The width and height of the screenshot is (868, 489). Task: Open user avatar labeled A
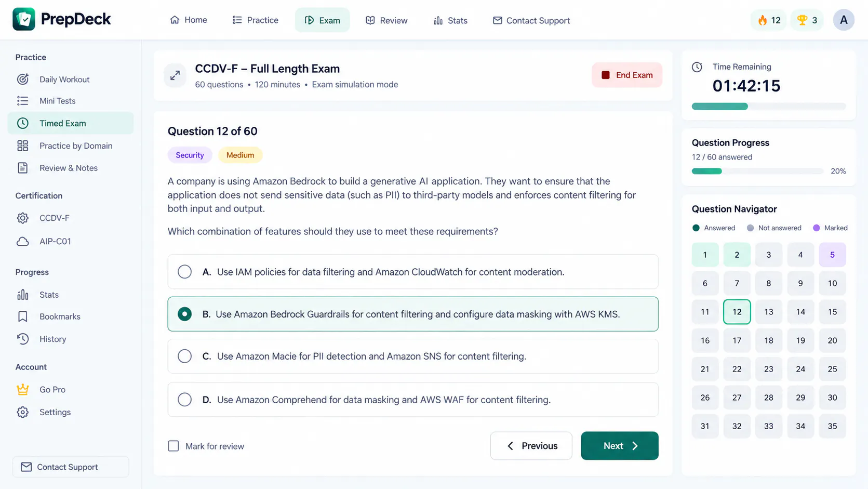click(844, 20)
